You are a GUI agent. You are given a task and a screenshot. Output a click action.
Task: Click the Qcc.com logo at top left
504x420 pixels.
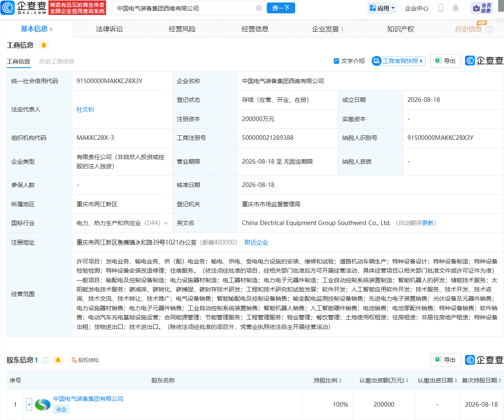[x=24, y=8]
